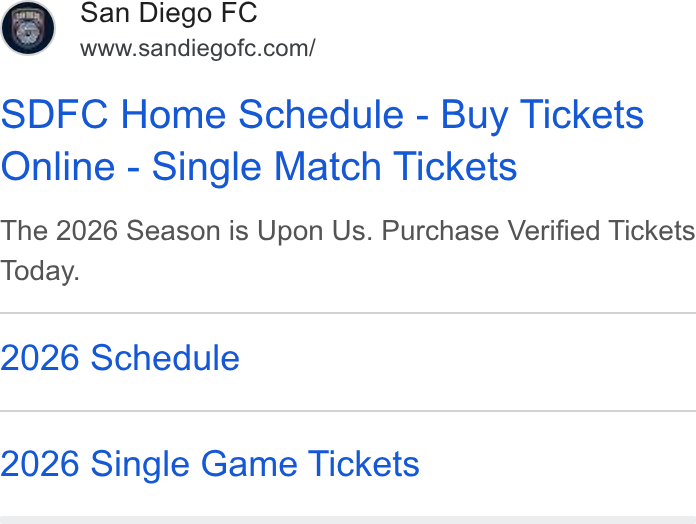Click the San Diego FC crest favicon
696x524 pixels.
28,28
